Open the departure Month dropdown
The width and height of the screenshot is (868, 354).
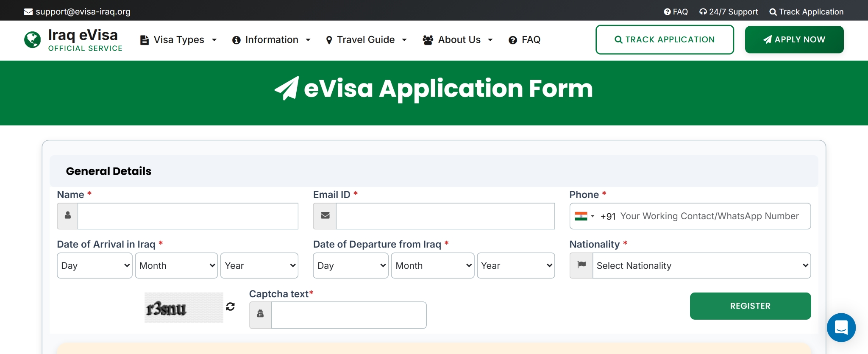pyautogui.click(x=432, y=265)
